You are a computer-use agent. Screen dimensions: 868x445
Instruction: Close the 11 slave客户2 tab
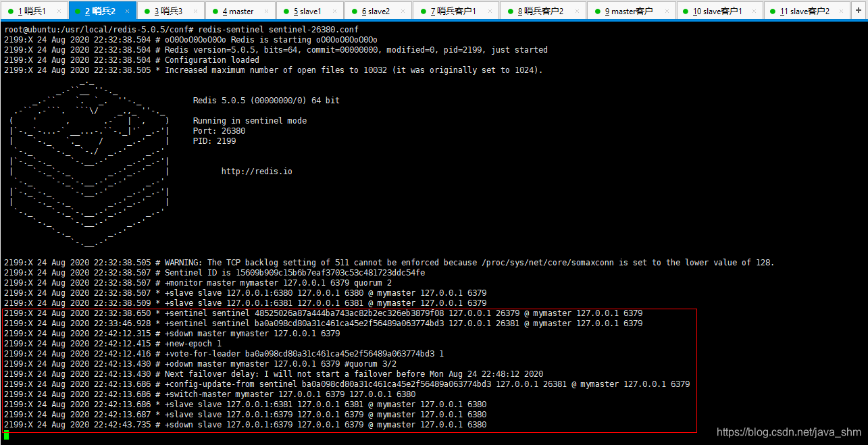(x=841, y=11)
